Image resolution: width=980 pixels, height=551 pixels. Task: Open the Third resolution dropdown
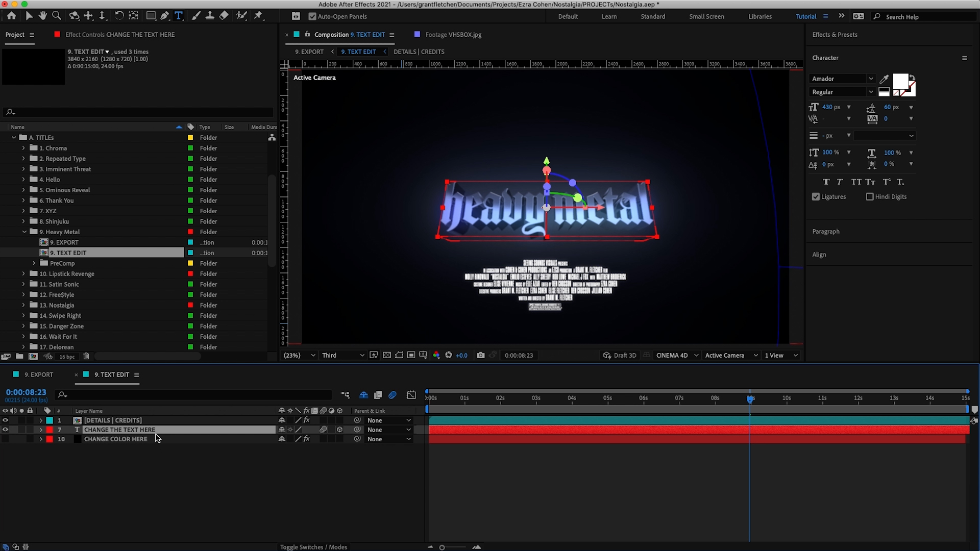(343, 355)
